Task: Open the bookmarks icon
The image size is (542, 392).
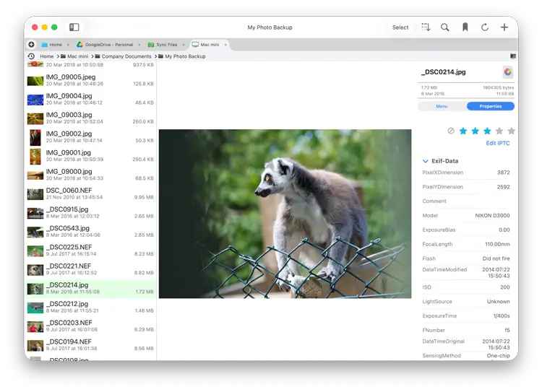Action: point(465,27)
